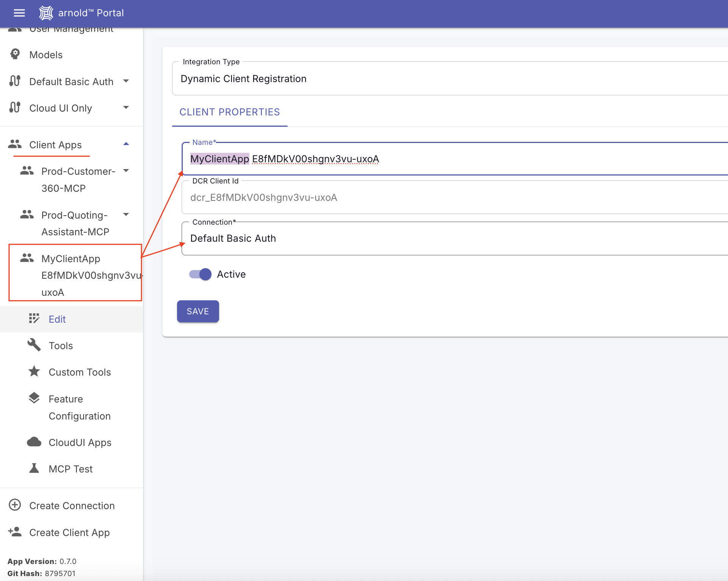
Task: Open the Models menu item
Action: click(72, 55)
